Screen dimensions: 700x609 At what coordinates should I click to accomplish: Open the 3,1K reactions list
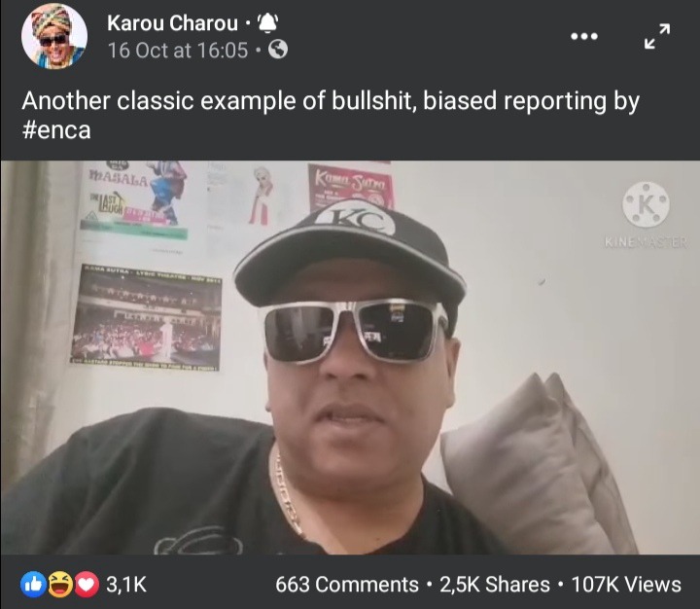pos(126,585)
